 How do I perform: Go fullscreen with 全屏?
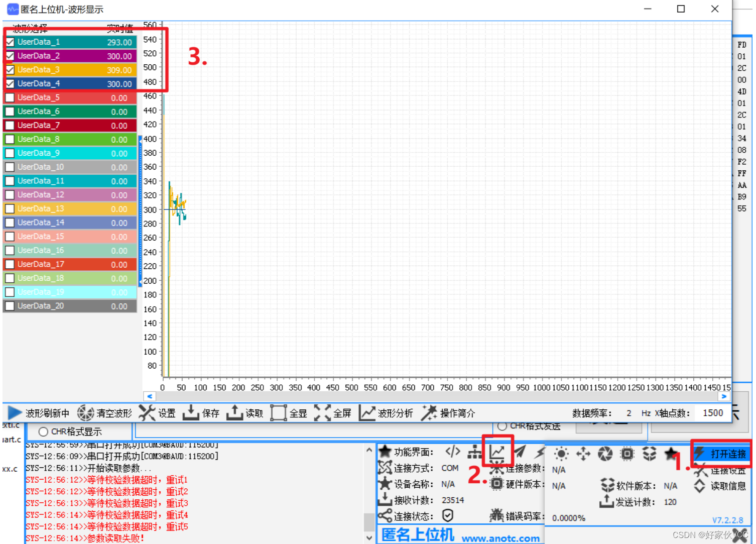[333, 413]
